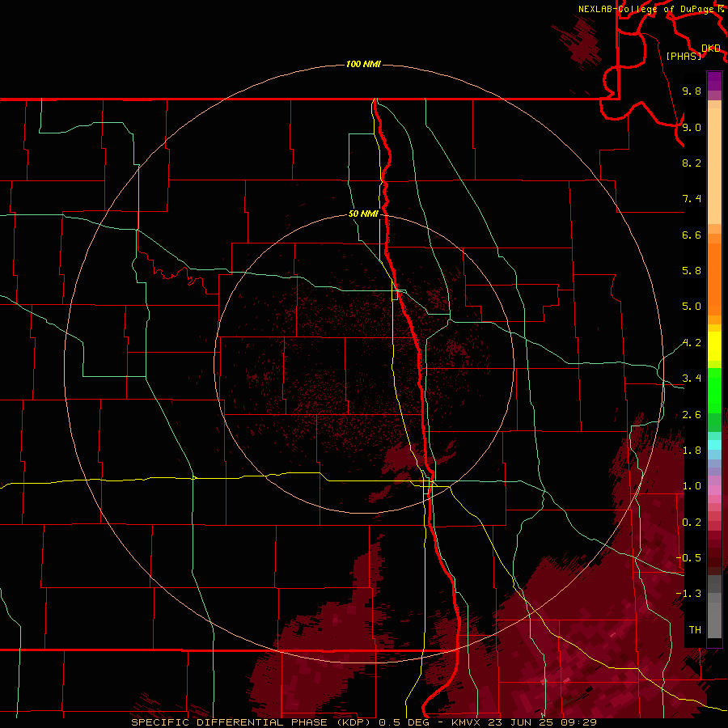
Task: Select the 3.4 legend value
Action: click(692, 379)
